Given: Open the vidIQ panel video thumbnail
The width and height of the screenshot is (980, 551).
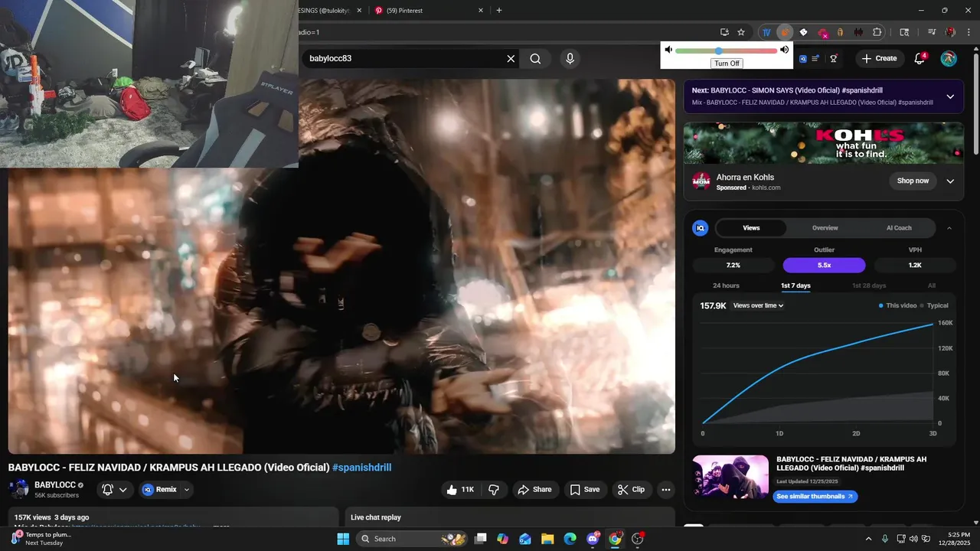Looking at the screenshot, I should [730, 478].
